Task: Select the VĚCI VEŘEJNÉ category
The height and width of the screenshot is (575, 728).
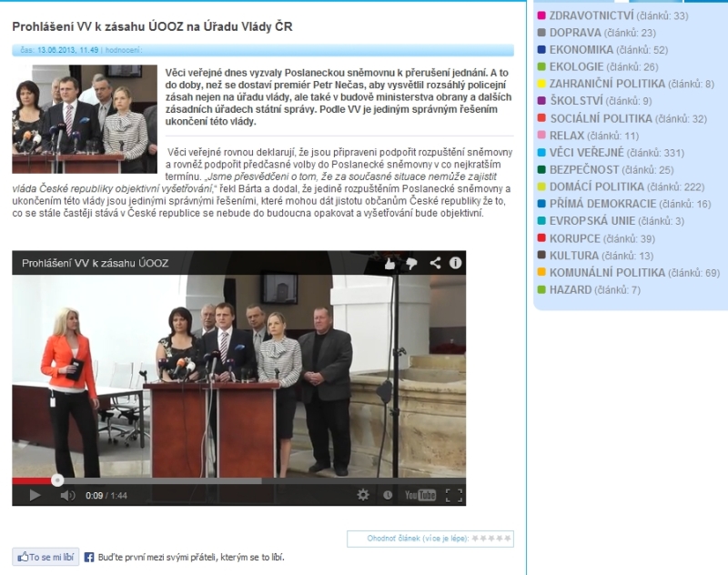Action: point(585,152)
